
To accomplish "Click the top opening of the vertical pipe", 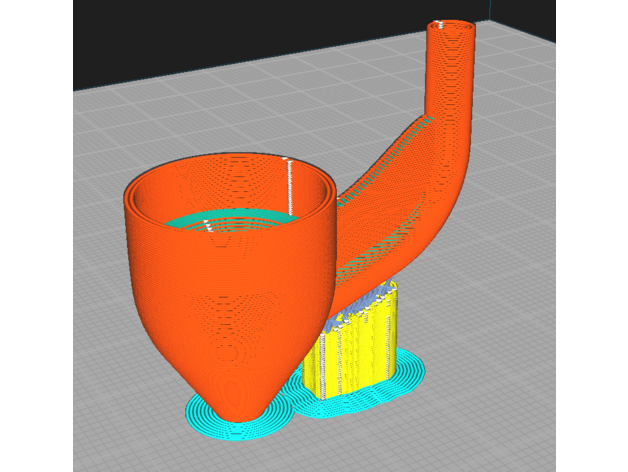I will pyautogui.click(x=452, y=27).
